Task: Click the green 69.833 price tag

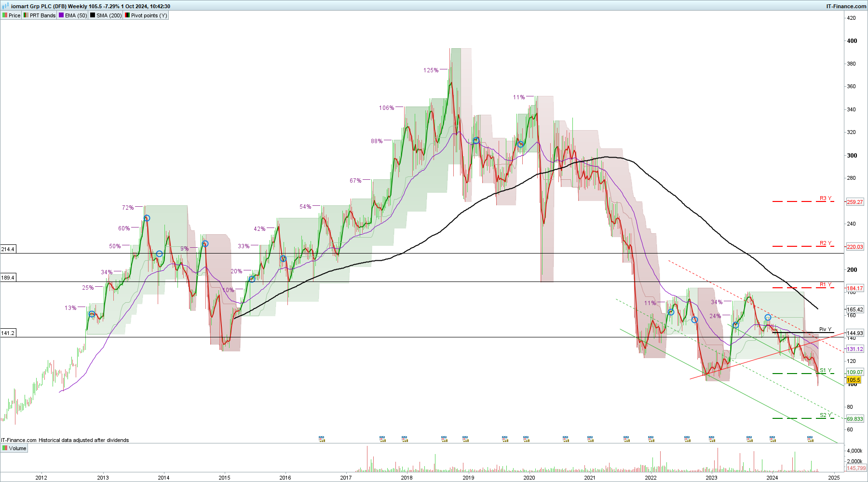Action: (x=855, y=419)
